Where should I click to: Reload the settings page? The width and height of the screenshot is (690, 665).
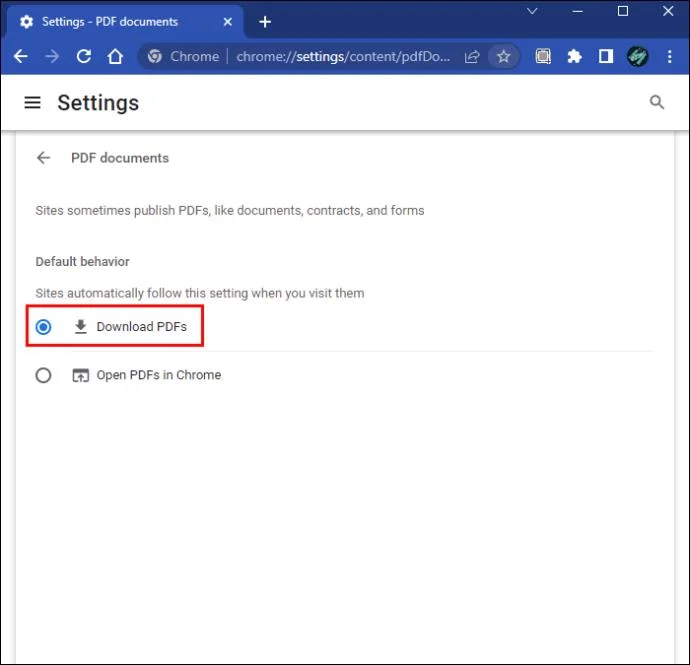point(84,56)
